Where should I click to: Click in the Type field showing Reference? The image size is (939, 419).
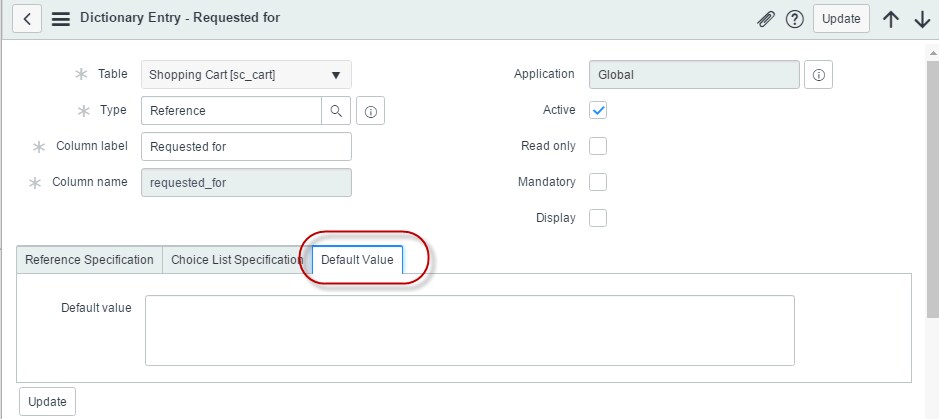tap(232, 111)
